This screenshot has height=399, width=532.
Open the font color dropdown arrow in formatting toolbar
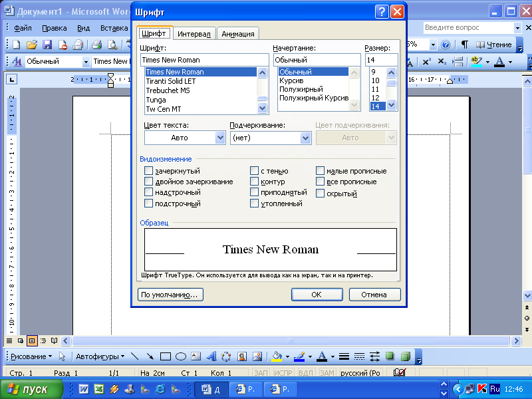point(510,62)
